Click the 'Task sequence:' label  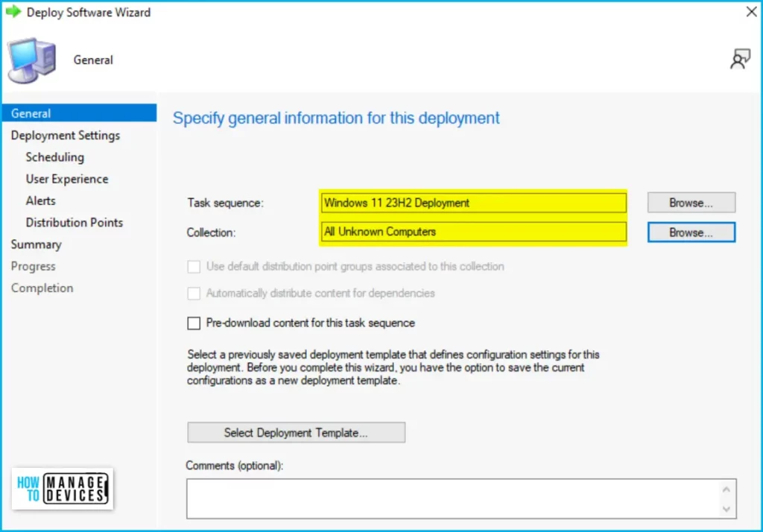point(225,203)
